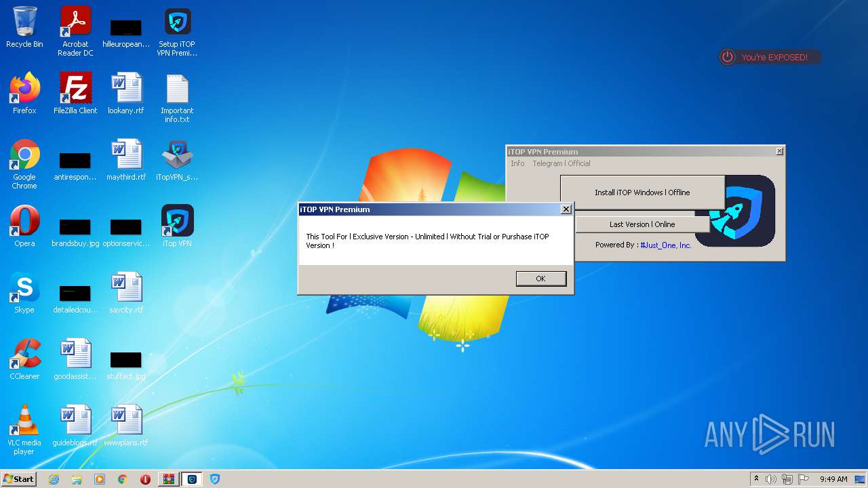This screenshot has height=488, width=868.
Task: Select wwwplans.rtf document icon
Action: pos(126,426)
